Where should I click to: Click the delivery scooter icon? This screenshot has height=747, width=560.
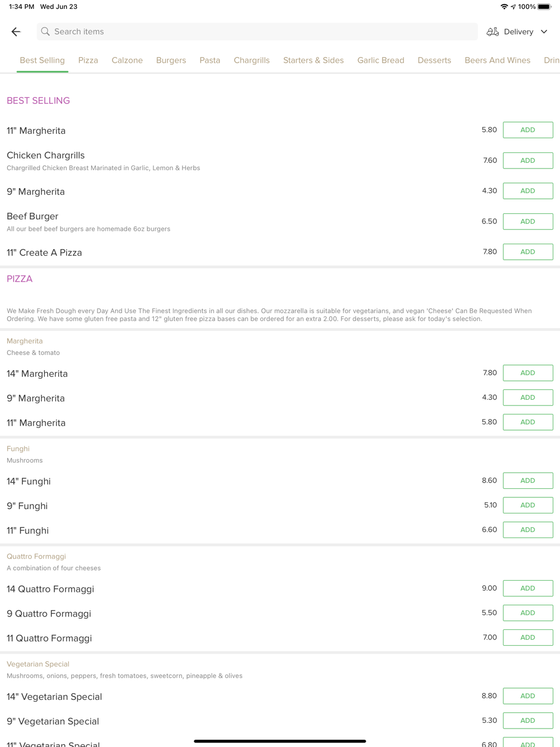click(x=492, y=32)
